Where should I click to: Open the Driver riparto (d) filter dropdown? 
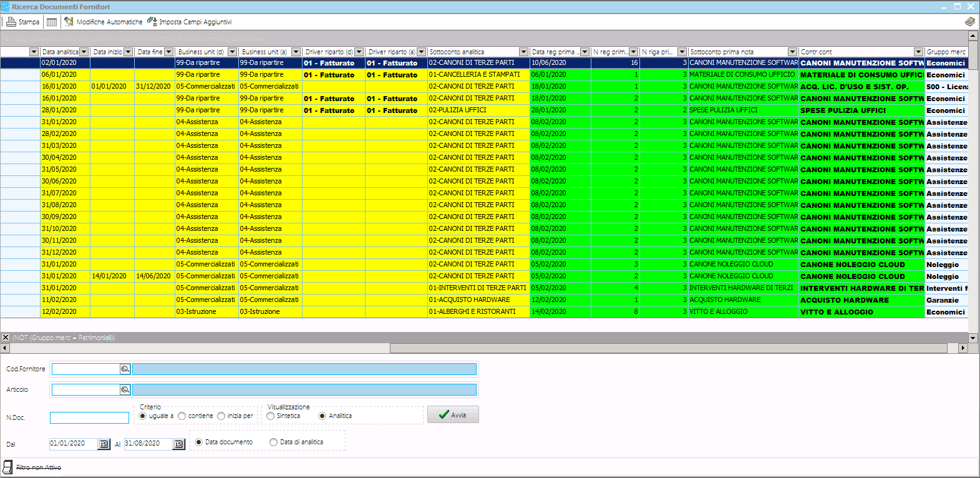pos(359,52)
